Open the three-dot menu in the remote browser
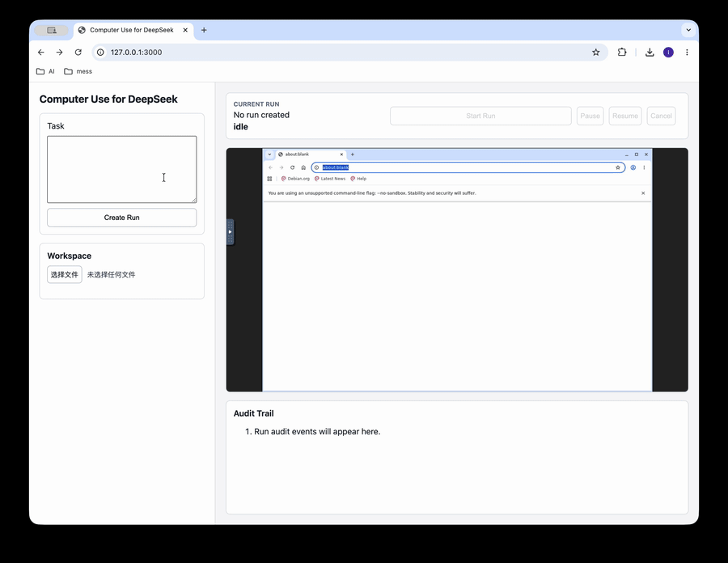728x563 pixels. (644, 167)
